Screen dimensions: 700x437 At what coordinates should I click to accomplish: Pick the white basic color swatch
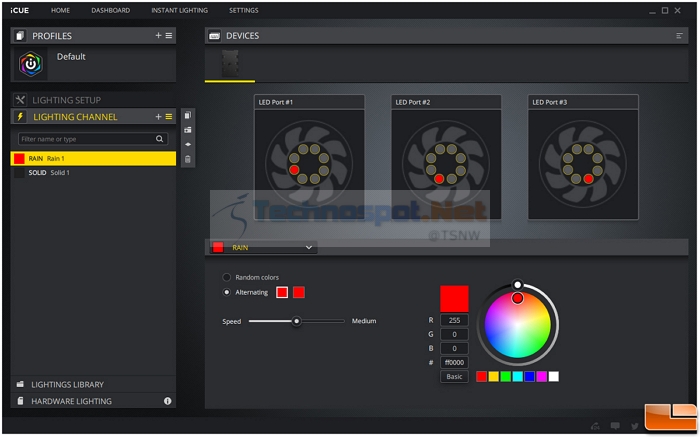pos(554,376)
